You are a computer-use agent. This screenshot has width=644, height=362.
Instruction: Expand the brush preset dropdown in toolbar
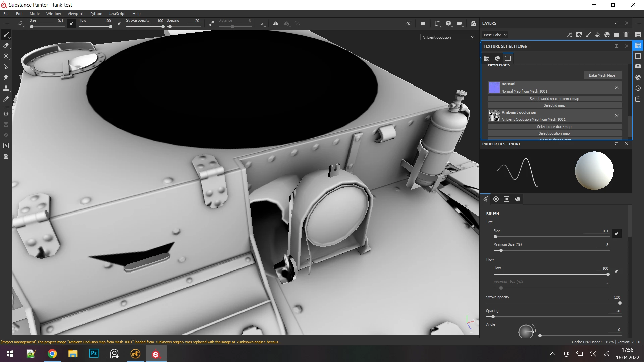pos(21,24)
